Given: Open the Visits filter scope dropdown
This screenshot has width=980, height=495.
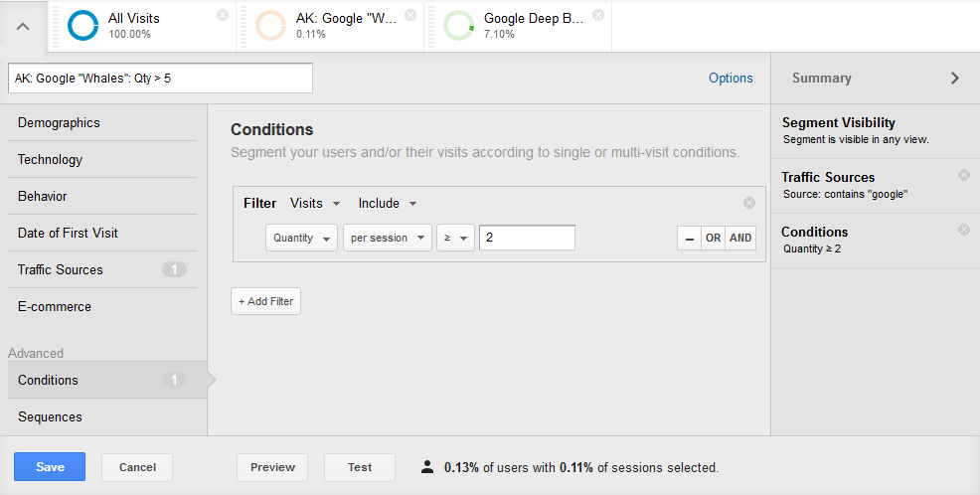Looking at the screenshot, I should coord(315,203).
